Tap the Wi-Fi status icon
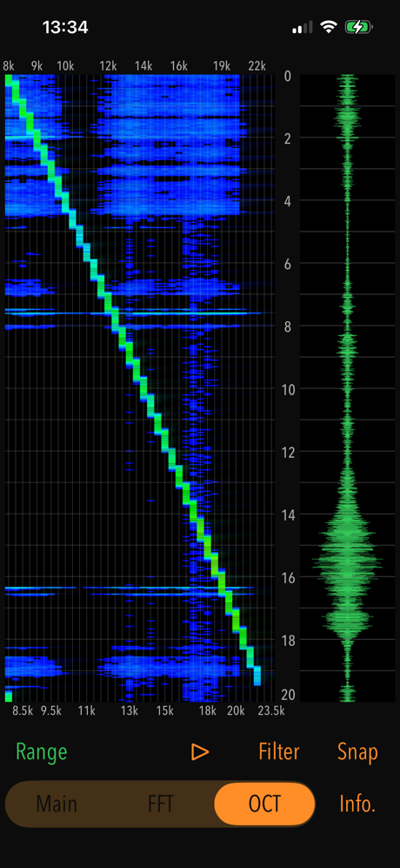 coord(330,27)
